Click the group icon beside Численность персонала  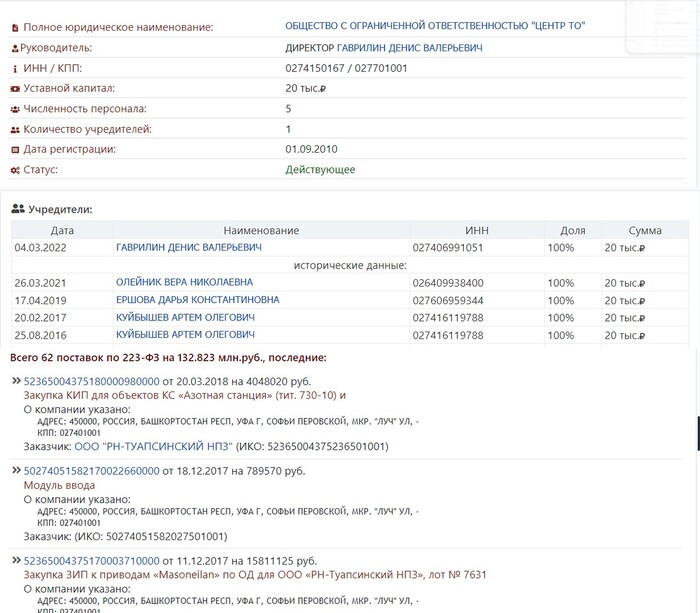14,109
